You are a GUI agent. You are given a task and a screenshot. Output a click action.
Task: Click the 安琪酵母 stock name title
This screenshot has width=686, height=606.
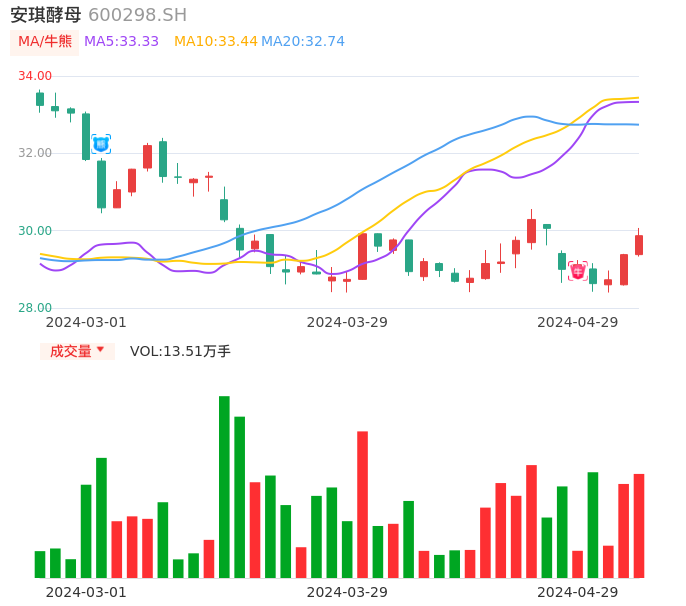46,15
